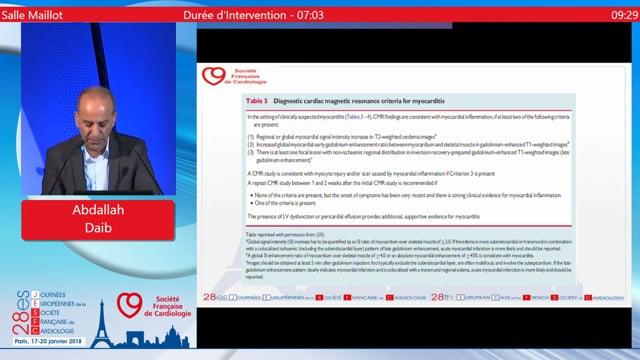Click the slide footer '28th European Days' banner text
The image size is (640, 360).
(527, 298)
